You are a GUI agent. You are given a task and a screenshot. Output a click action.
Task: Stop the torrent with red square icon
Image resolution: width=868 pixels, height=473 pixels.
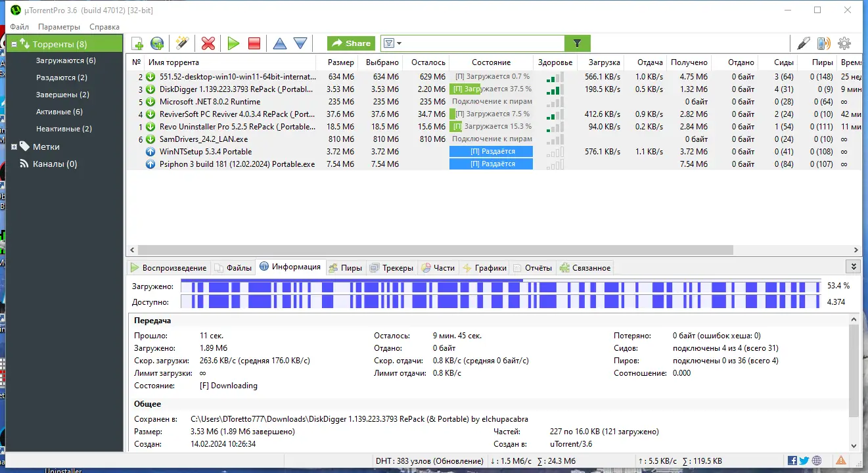click(254, 43)
